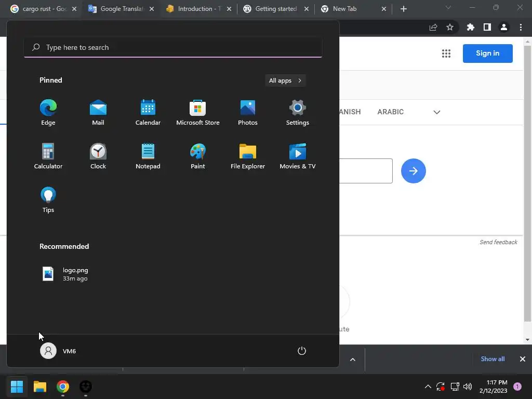The width and height of the screenshot is (532, 399).
Task: Open Microsoft Store
Action: (x=198, y=113)
